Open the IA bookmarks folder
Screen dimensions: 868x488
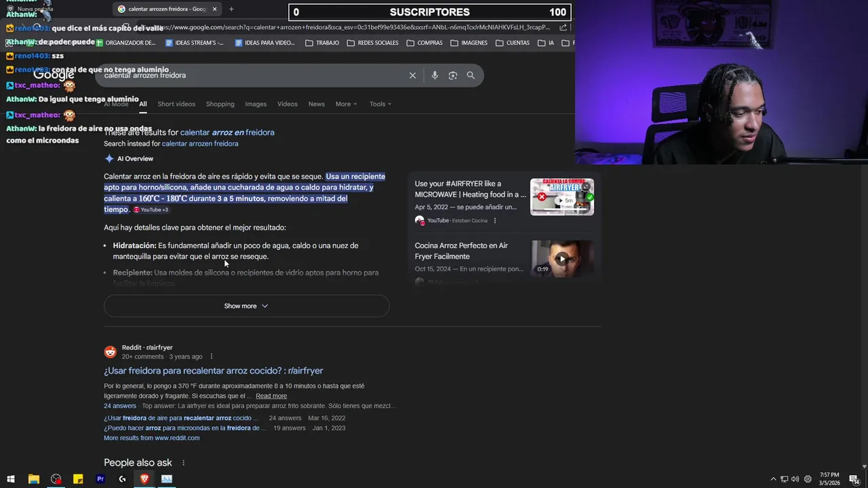pos(546,43)
